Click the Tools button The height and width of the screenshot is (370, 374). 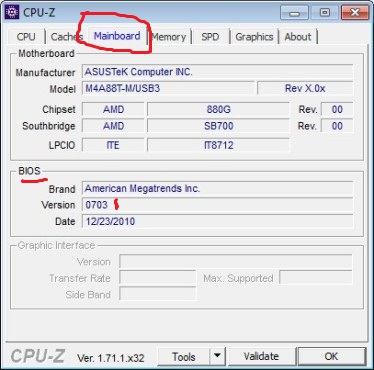coord(184,357)
